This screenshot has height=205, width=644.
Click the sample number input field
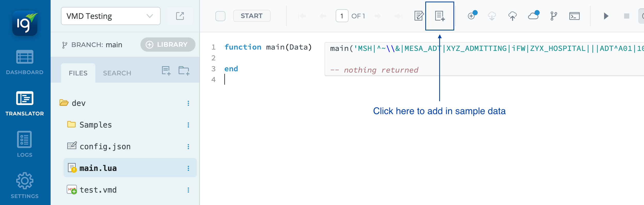pos(342,16)
